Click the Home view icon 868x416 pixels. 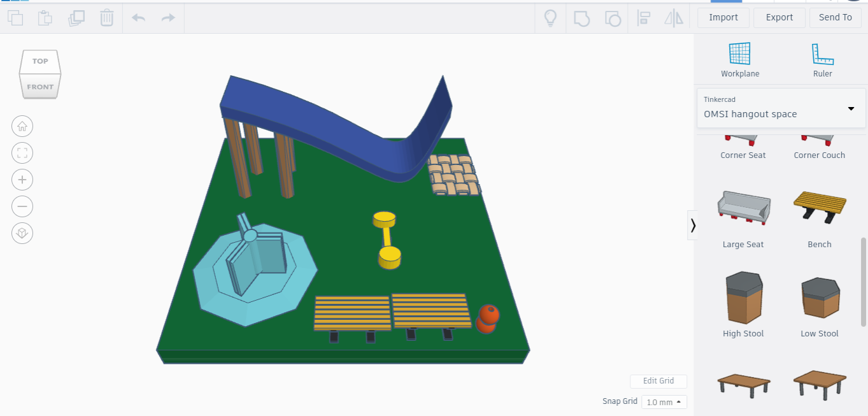point(22,126)
